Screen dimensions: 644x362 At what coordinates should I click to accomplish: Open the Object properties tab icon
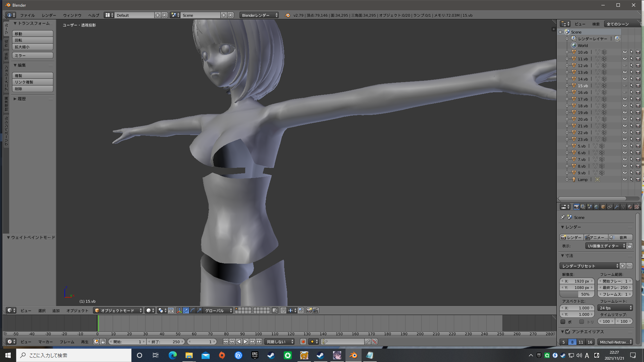603,207
